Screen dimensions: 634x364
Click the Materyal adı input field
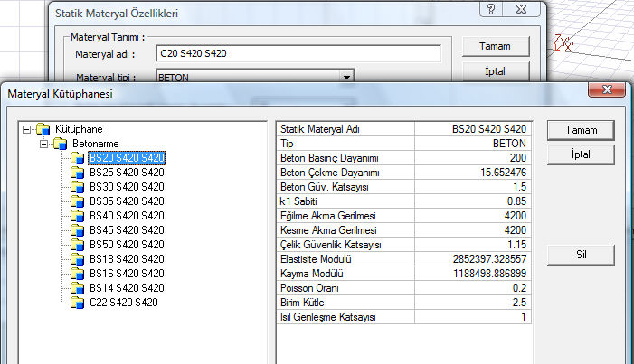[298, 53]
